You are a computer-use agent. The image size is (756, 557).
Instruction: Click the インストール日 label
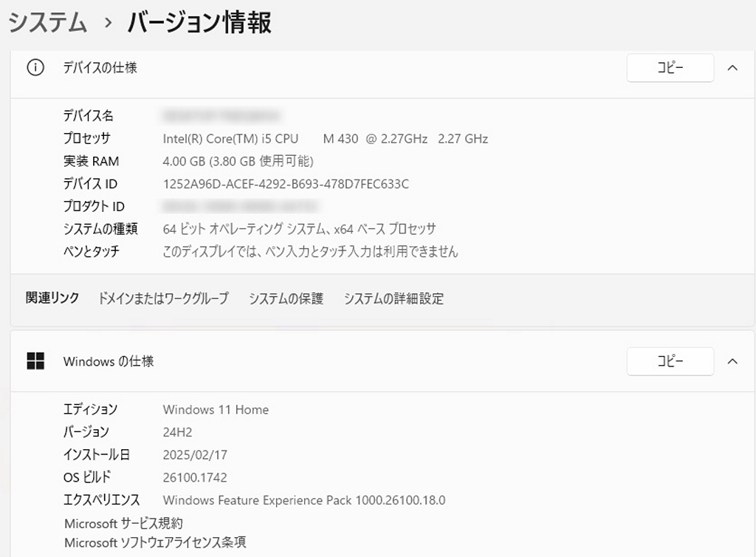97,455
